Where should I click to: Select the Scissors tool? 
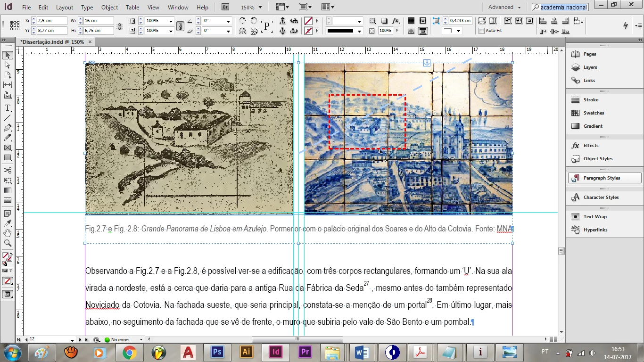point(8,170)
